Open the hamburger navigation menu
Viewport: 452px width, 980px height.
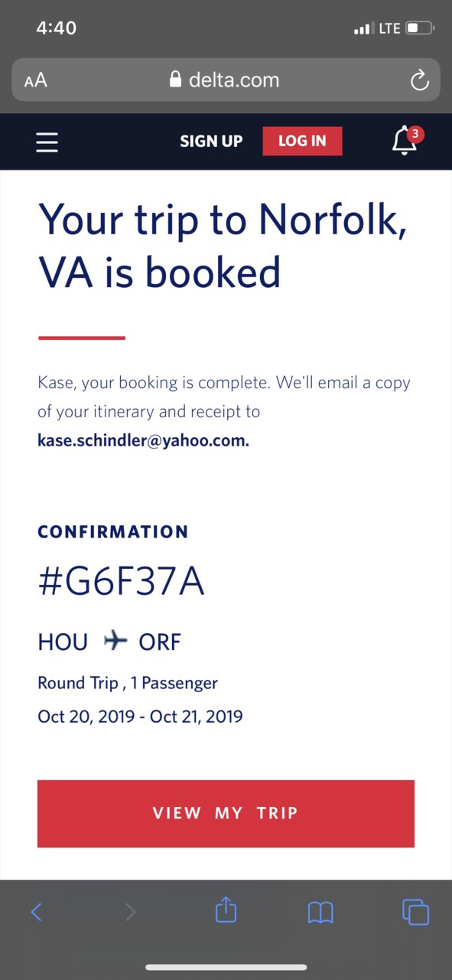click(x=47, y=142)
